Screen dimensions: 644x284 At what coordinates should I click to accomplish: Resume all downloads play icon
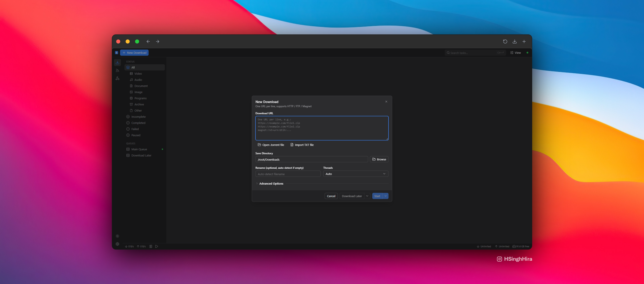click(157, 246)
